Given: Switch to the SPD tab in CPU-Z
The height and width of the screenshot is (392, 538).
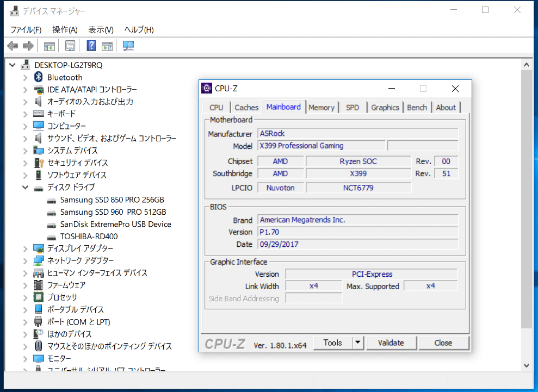Looking at the screenshot, I should click(353, 107).
